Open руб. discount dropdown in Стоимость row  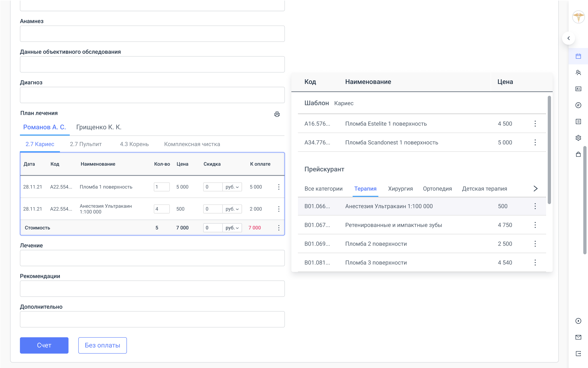(232, 228)
